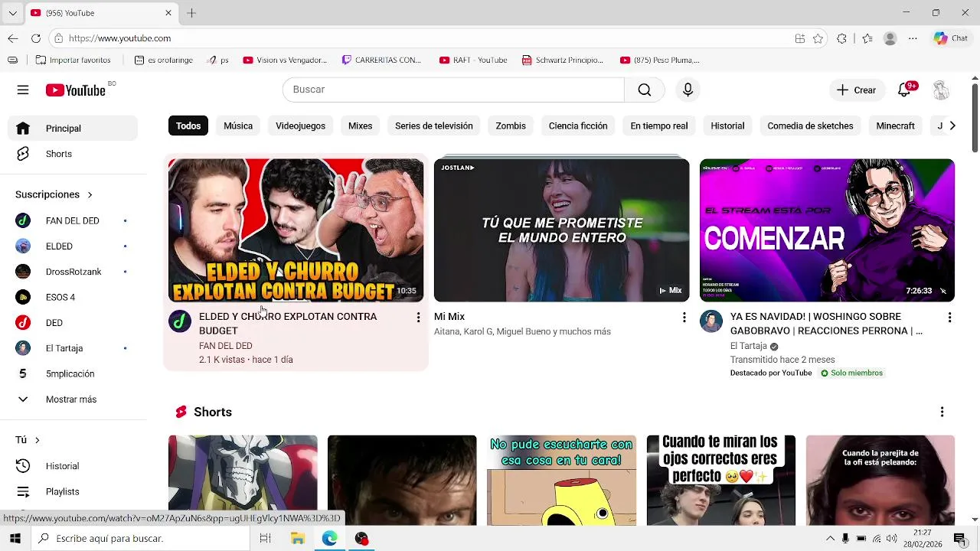The height and width of the screenshot is (551, 980).
Task: Show hidden system tray icons
Action: [830, 539]
